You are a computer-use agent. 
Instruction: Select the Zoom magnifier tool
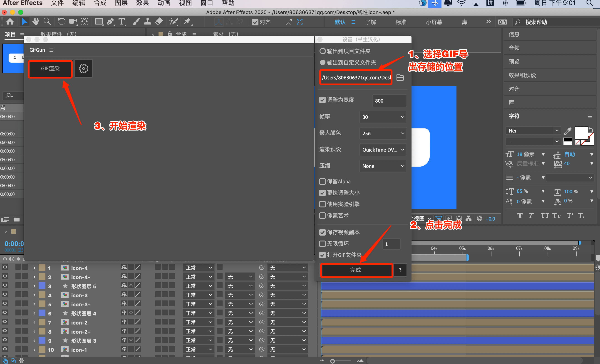[47, 22]
